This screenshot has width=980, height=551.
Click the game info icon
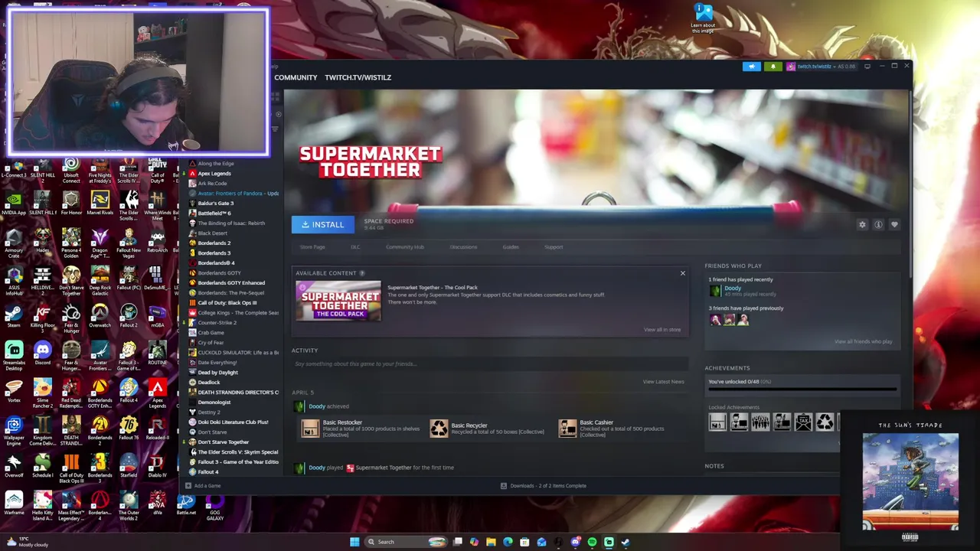[x=878, y=224]
